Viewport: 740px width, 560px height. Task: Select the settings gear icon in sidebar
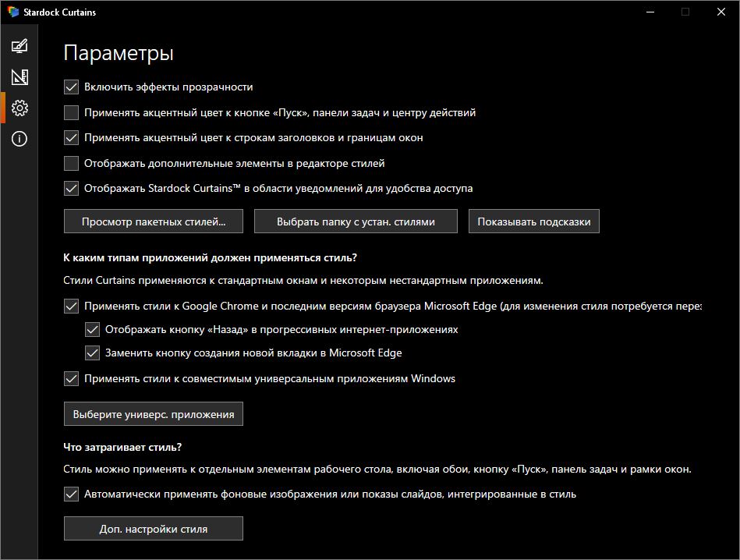coord(19,108)
